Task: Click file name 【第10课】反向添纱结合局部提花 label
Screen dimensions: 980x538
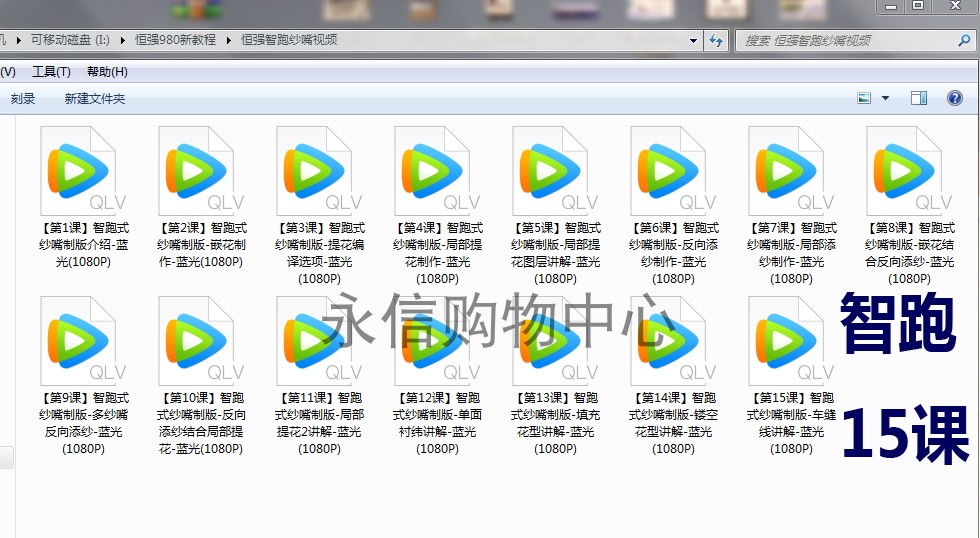Action: coord(201,423)
